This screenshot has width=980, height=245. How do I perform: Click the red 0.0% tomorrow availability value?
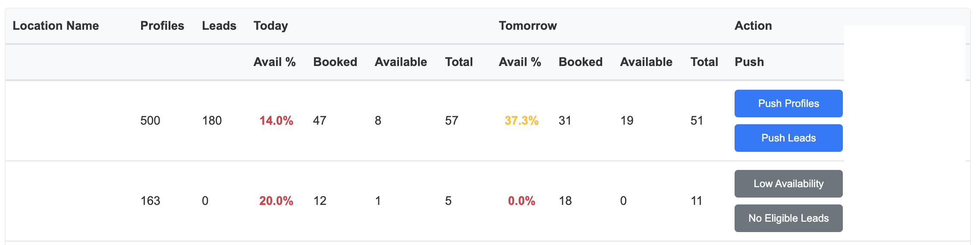[521, 201]
